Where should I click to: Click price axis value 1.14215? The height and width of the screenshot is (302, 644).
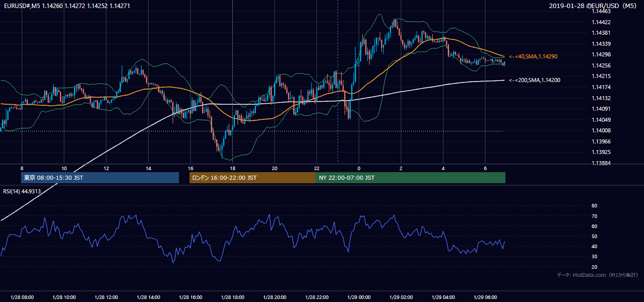(x=601, y=77)
